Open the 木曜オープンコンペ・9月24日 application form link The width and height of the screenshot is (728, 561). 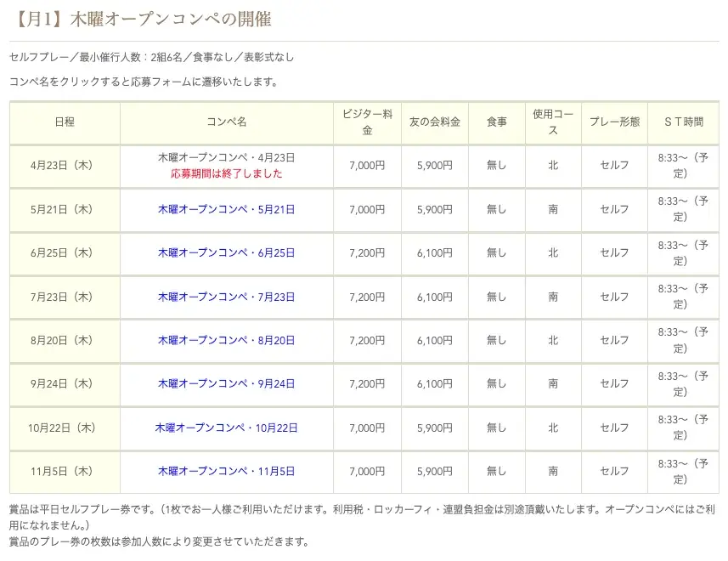click(x=226, y=384)
